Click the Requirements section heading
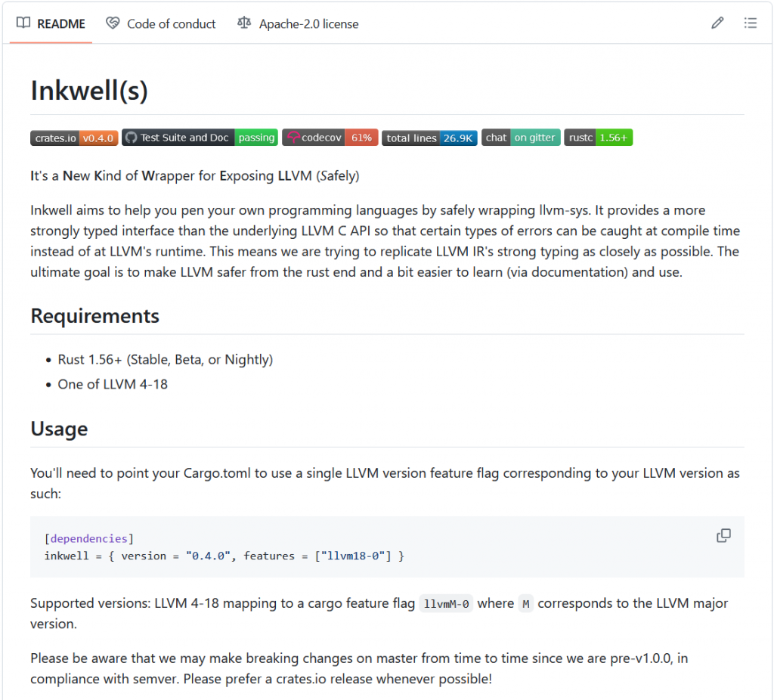 coord(94,316)
